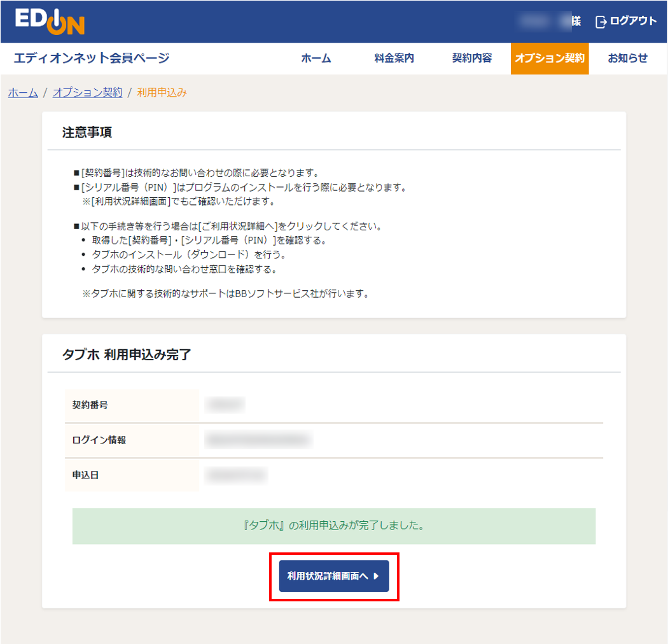668x644 pixels.
Task: Click the EDION logo
Action: (x=50, y=21)
